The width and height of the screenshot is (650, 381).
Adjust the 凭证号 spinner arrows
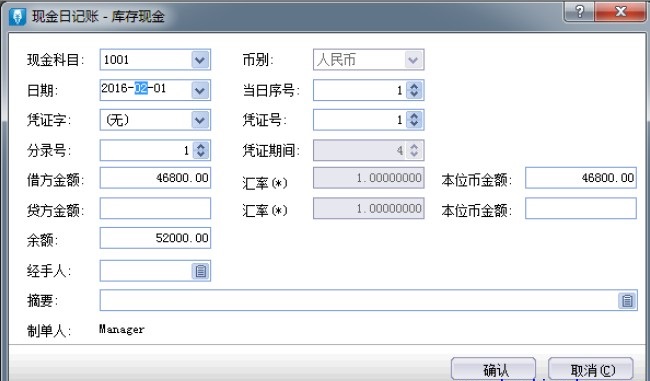tap(414, 120)
